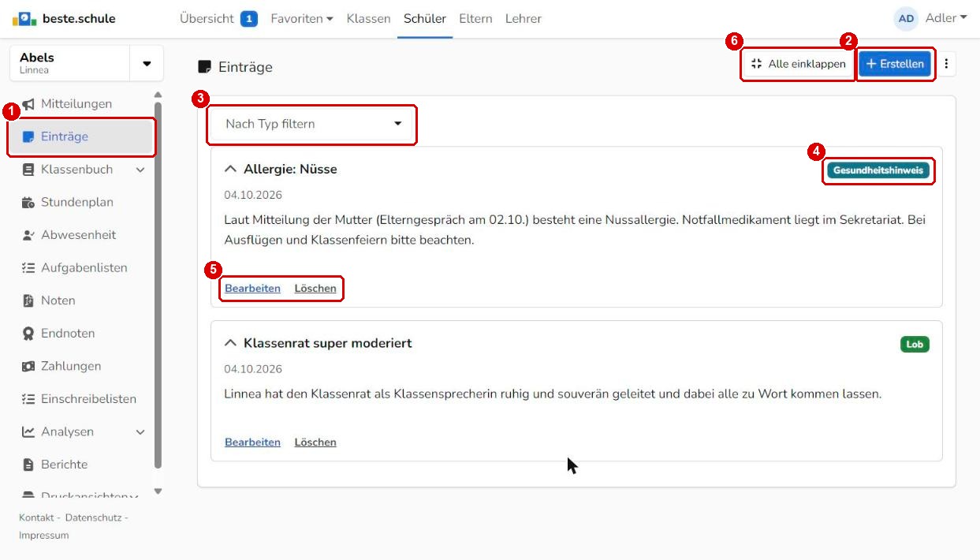
Task: Click the Zahlungen money icon
Action: coord(28,366)
